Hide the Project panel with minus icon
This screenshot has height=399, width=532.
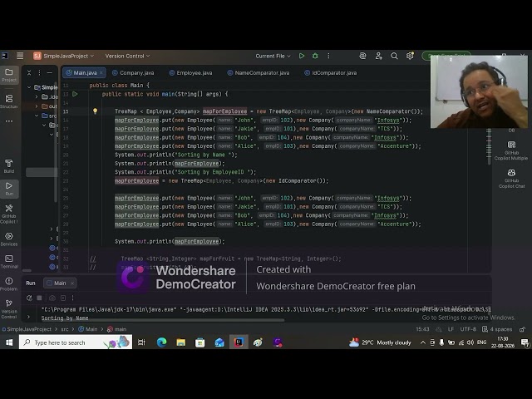pos(50,72)
